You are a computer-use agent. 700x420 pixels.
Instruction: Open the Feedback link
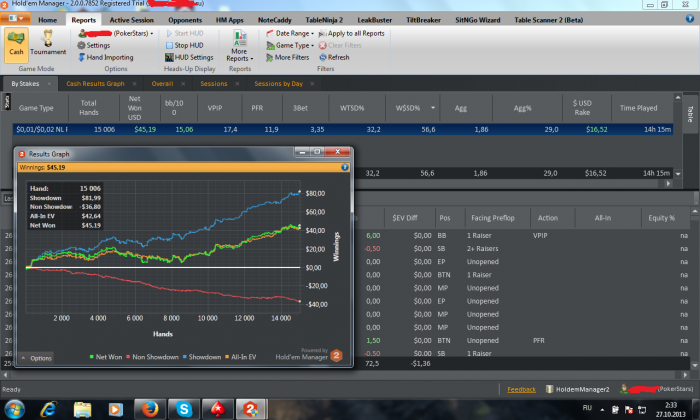(521, 389)
